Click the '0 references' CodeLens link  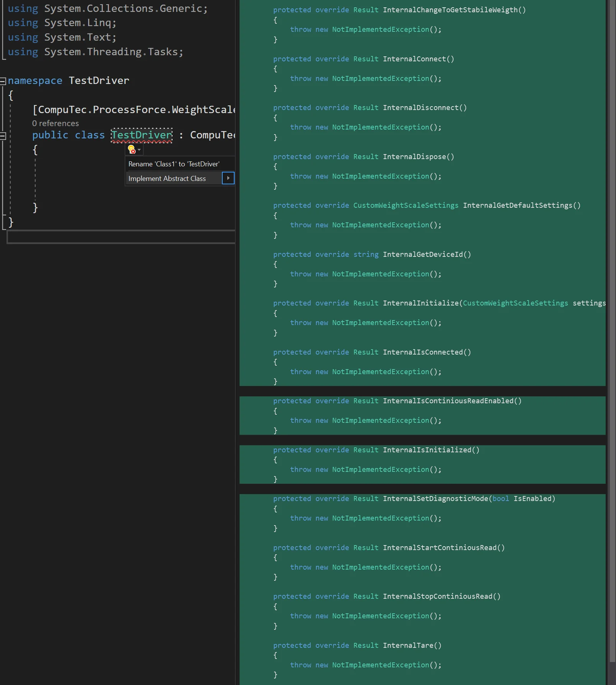[x=56, y=123]
